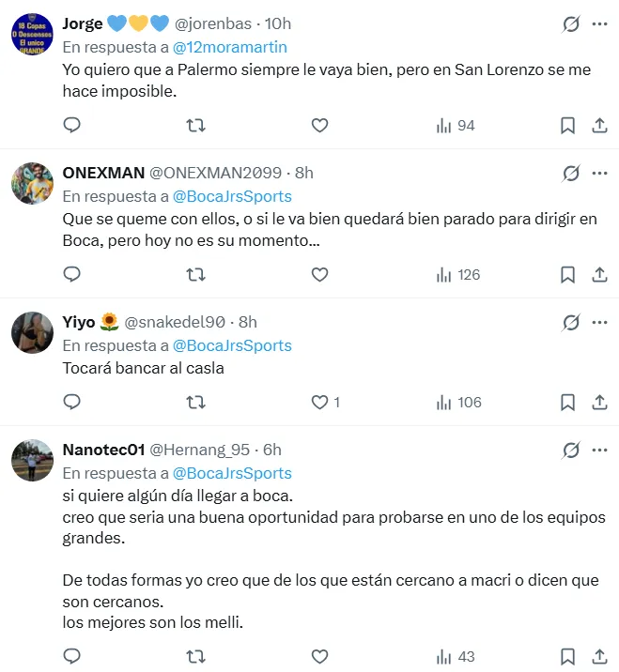Like Nanotec01's tweet
The image size is (619, 672).
point(319,655)
